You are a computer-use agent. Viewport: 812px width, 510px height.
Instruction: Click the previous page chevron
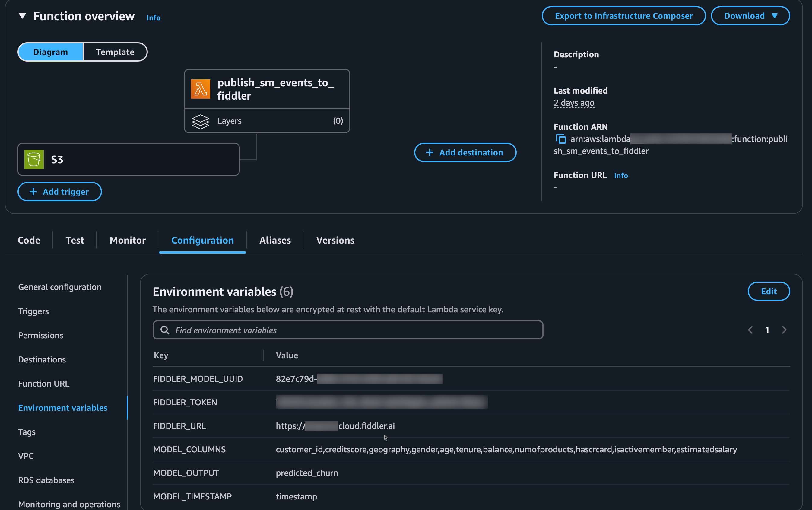pyautogui.click(x=750, y=330)
